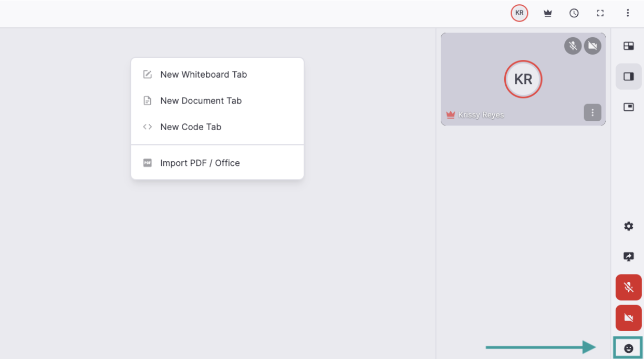This screenshot has height=359, width=644.
Task: Enter fullscreen mode using the top bar icon
Action: pos(600,14)
